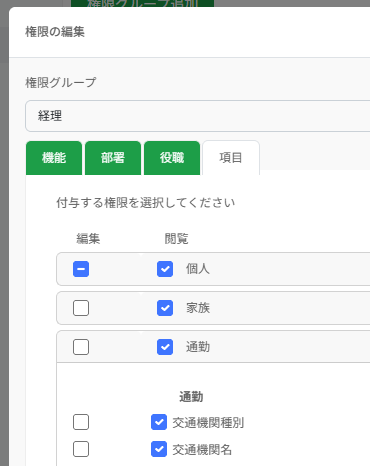
Task: Collapse the 通勤 row header
Action: coord(213,347)
